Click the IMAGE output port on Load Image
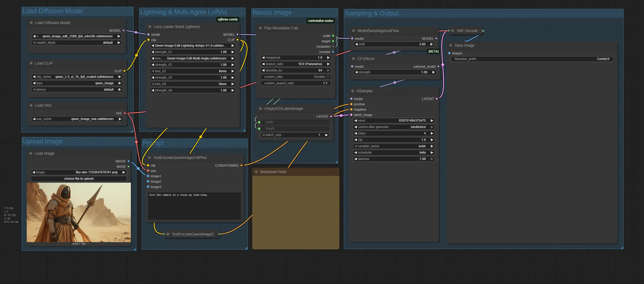 pyautogui.click(x=128, y=161)
